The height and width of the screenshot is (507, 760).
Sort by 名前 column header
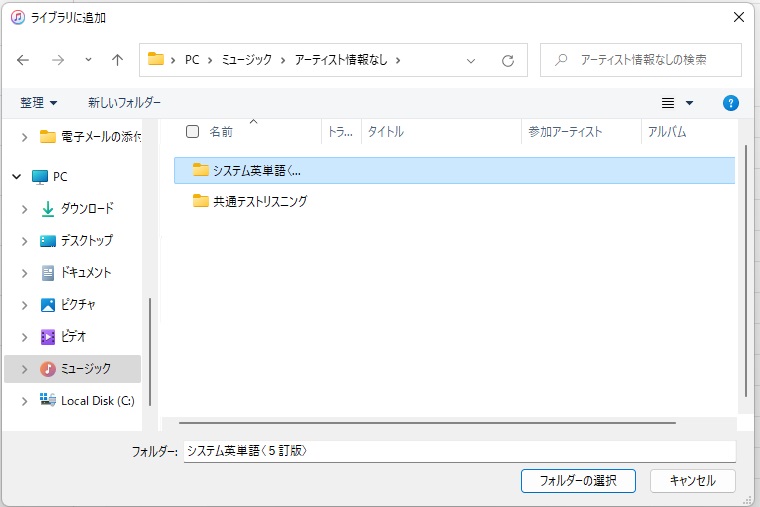pyautogui.click(x=221, y=132)
